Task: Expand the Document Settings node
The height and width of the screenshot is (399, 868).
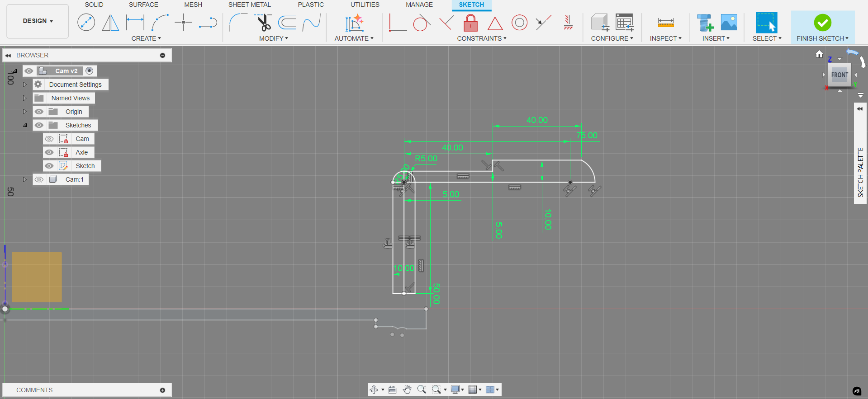Action: click(x=25, y=84)
